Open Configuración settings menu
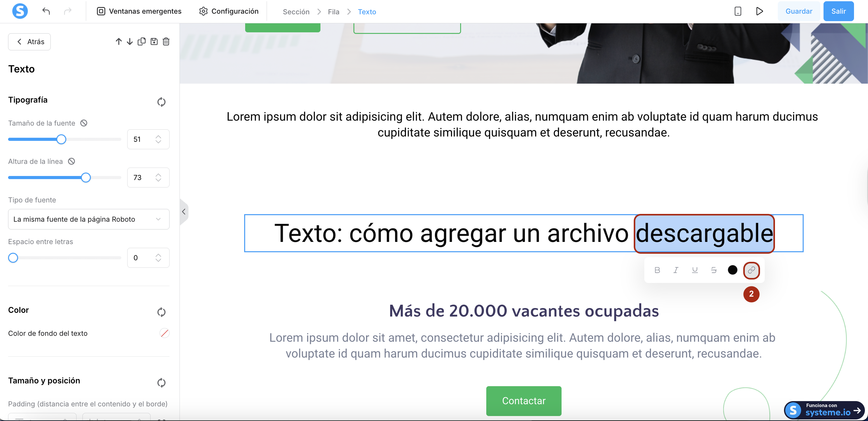The image size is (868, 421). pos(229,12)
